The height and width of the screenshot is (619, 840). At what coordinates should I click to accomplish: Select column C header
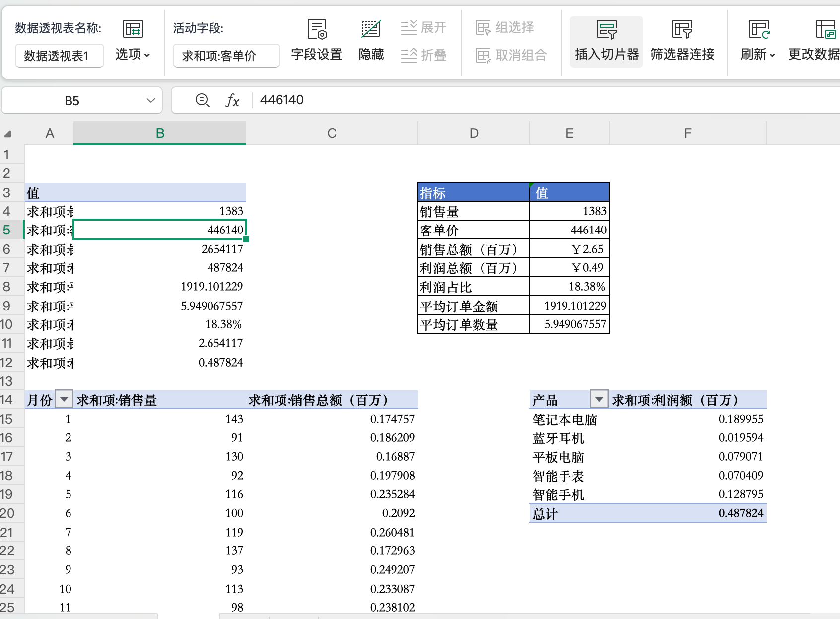click(332, 133)
